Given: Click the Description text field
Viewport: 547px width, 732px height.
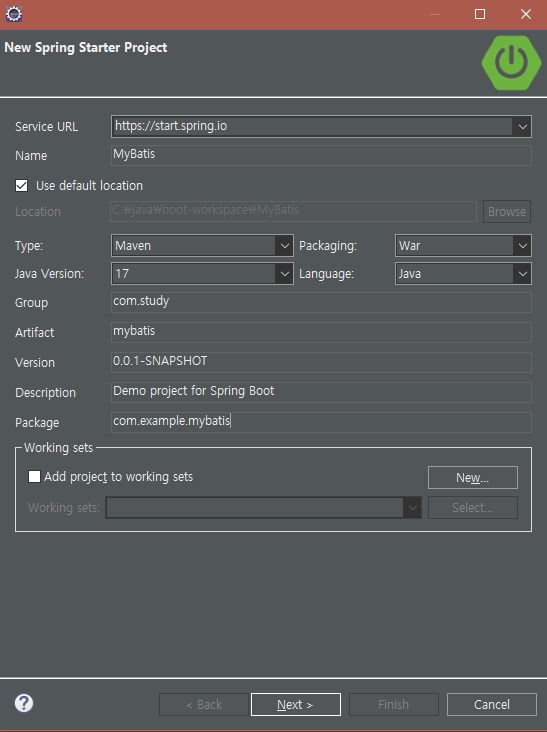Looking at the screenshot, I should (321, 392).
